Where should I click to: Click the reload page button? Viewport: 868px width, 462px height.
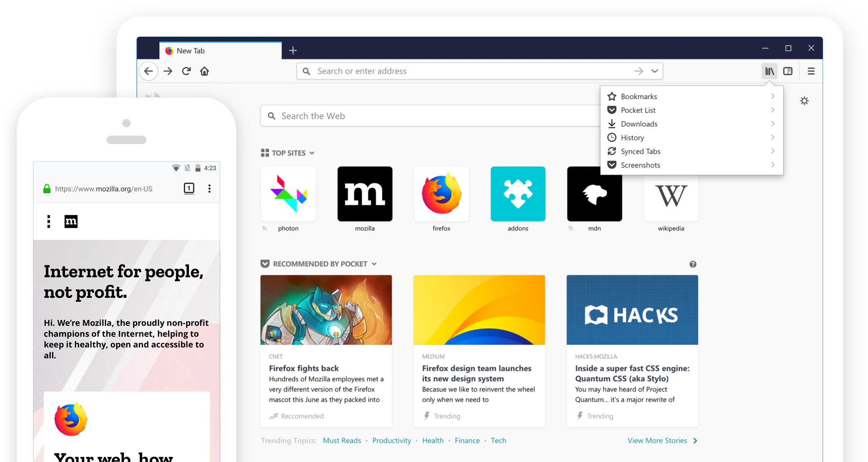pyautogui.click(x=186, y=71)
